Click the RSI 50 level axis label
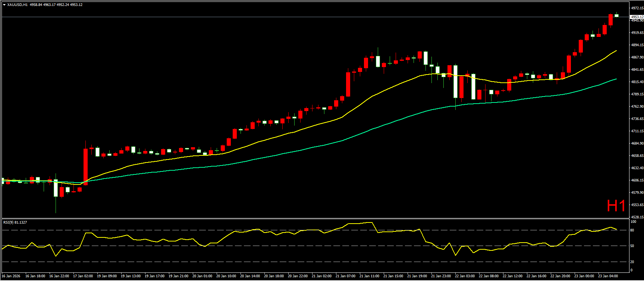Screen dimensions: 644x281 tap(632, 246)
